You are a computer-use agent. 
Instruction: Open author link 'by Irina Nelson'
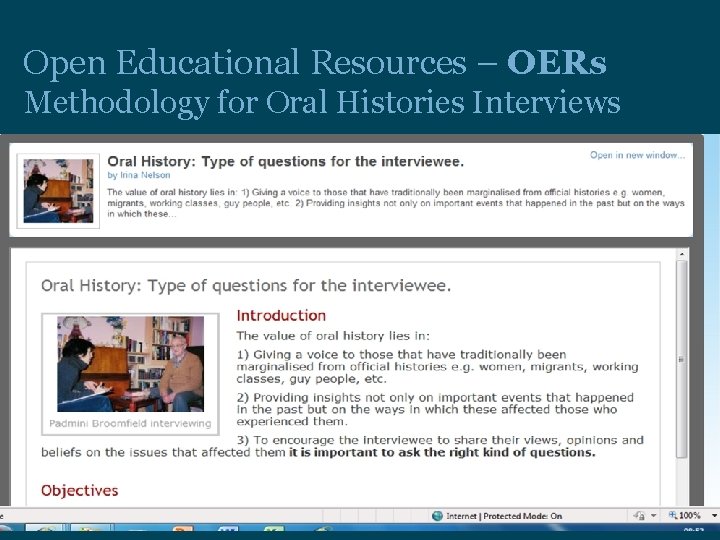tap(139, 175)
